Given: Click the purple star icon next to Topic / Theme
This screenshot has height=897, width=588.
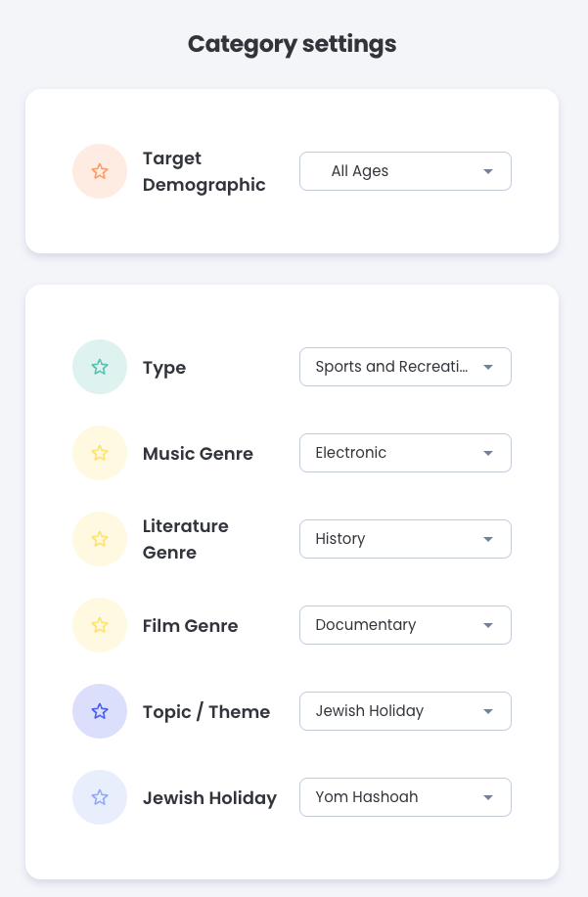Looking at the screenshot, I should (x=100, y=711).
